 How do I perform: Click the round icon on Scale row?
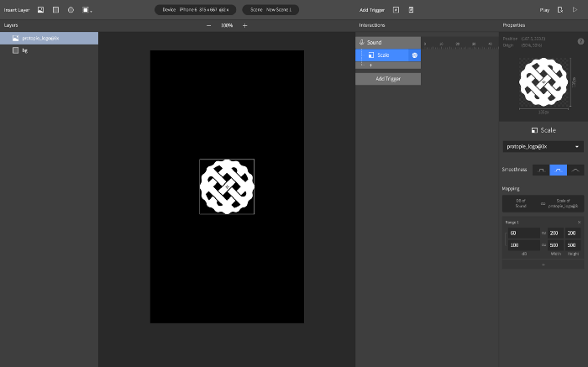(415, 55)
